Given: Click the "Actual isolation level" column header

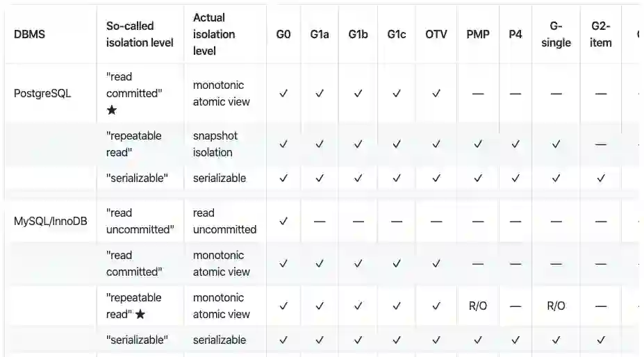Looking at the screenshot, I should coord(214,34).
